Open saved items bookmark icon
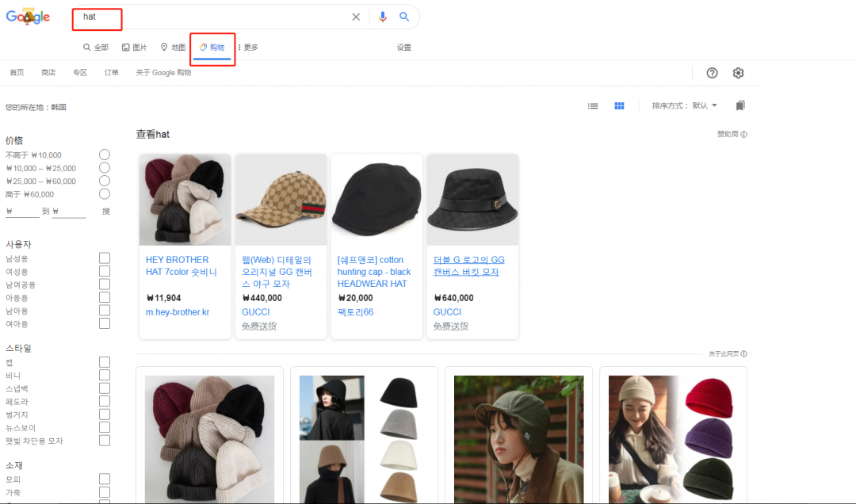The width and height of the screenshot is (856, 504). click(740, 105)
